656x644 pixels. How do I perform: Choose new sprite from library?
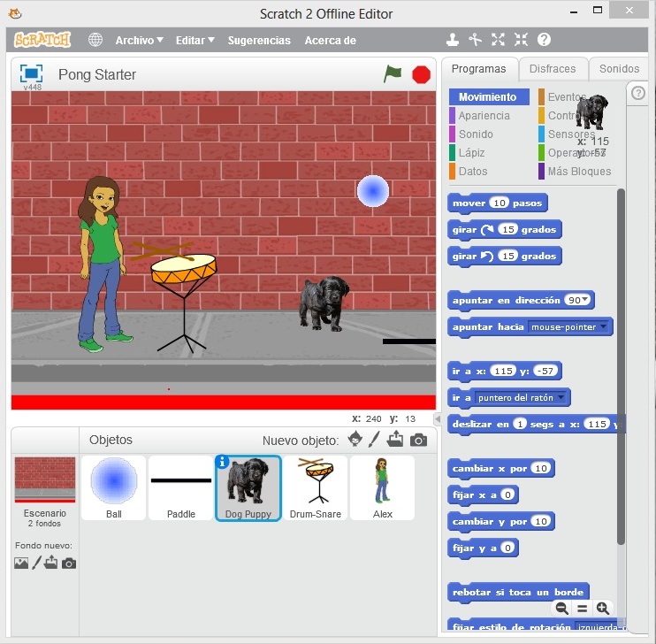tap(355, 440)
